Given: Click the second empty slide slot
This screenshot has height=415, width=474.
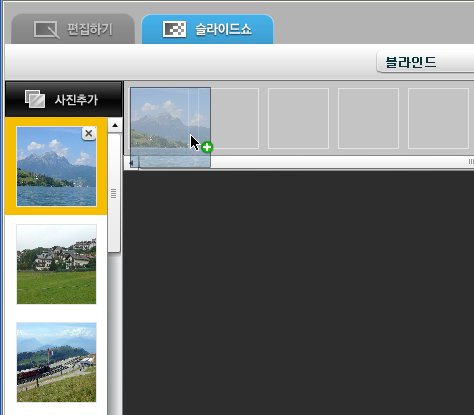Looking at the screenshot, I should 235,118.
